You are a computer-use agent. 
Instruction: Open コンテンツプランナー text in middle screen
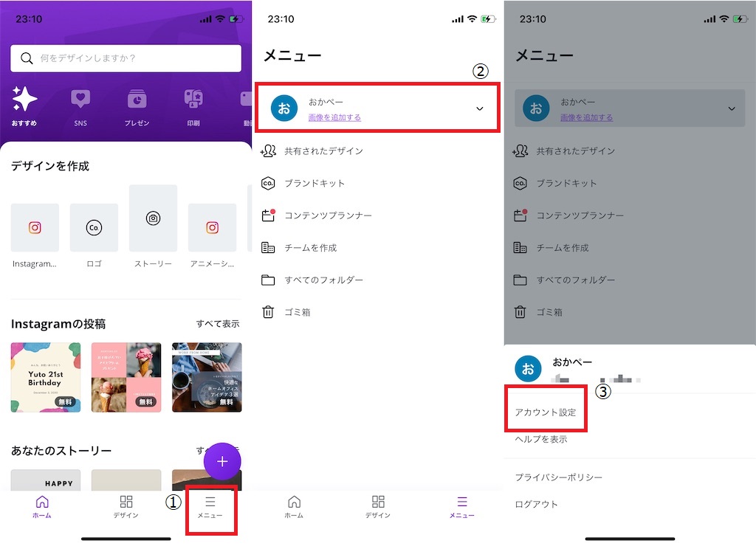[328, 215]
